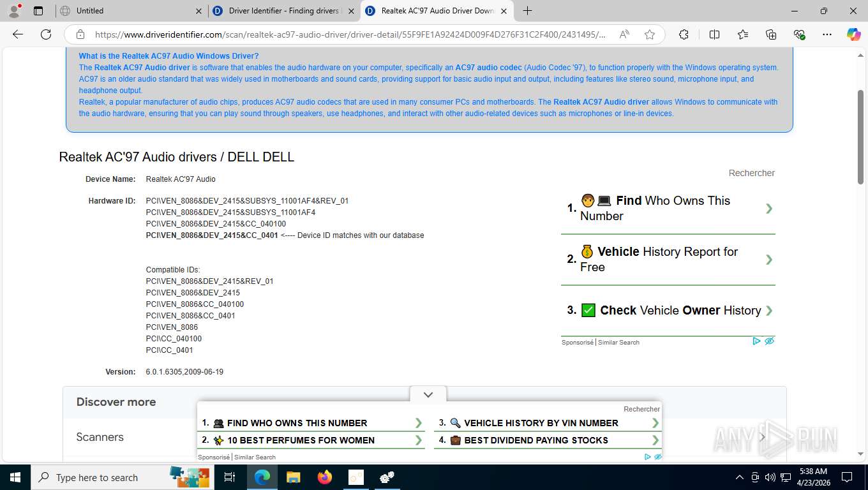View site information lock icon

(80, 34)
